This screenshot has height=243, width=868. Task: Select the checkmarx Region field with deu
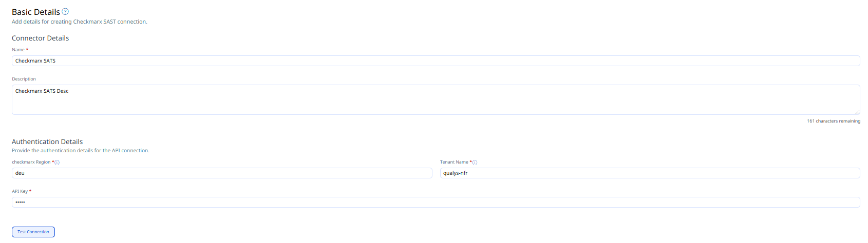click(x=222, y=173)
